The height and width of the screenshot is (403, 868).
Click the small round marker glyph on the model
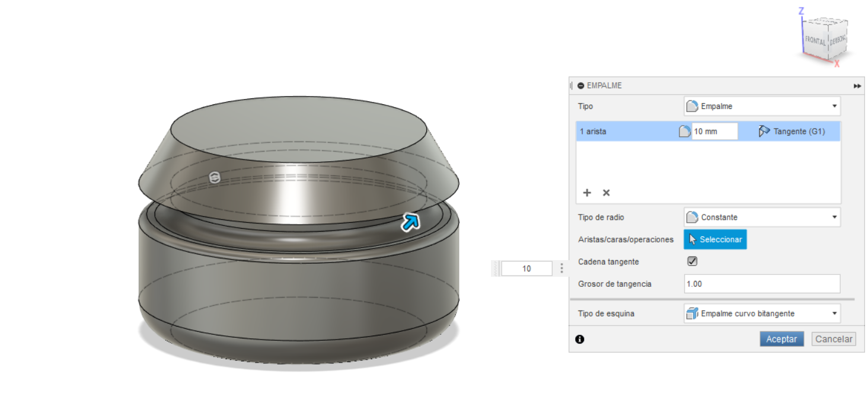(215, 177)
